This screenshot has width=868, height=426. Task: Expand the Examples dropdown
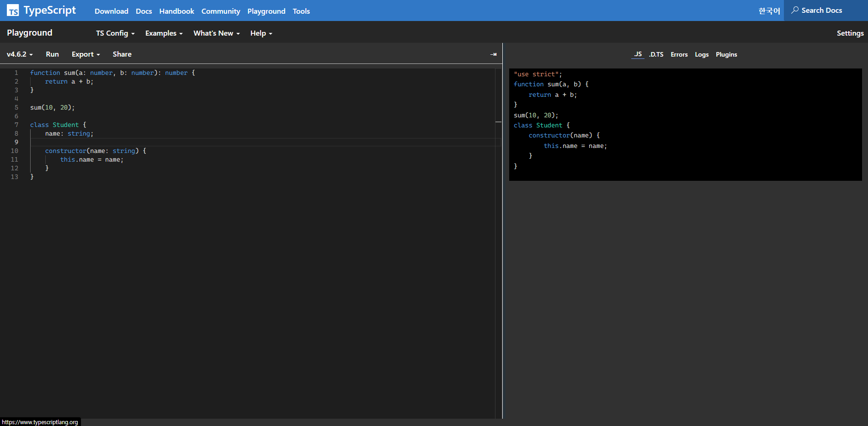(x=164, y=33)
